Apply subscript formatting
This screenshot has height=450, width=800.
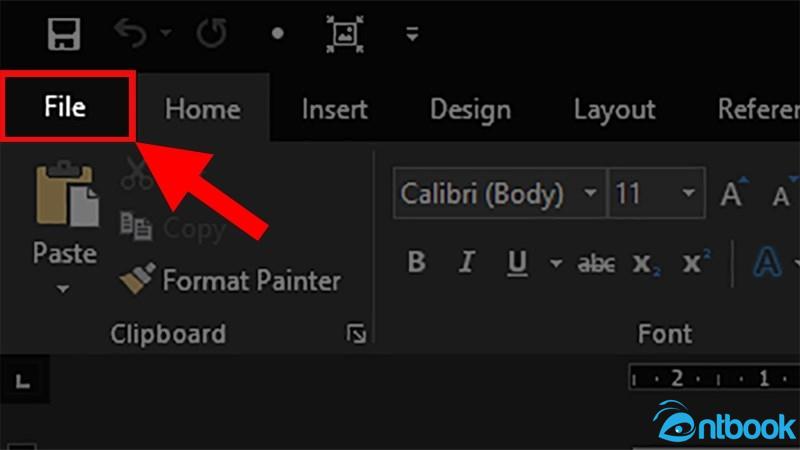tap(646, 264)
